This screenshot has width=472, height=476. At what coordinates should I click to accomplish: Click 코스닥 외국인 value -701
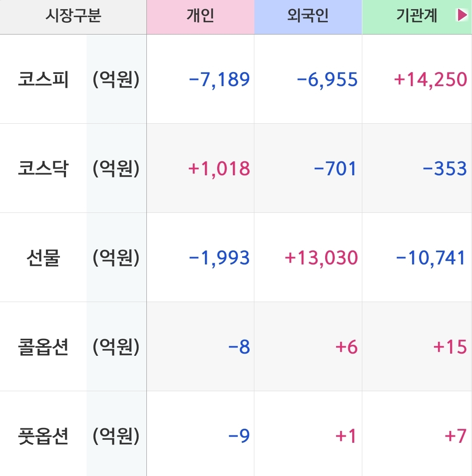[x=335, y=169]
